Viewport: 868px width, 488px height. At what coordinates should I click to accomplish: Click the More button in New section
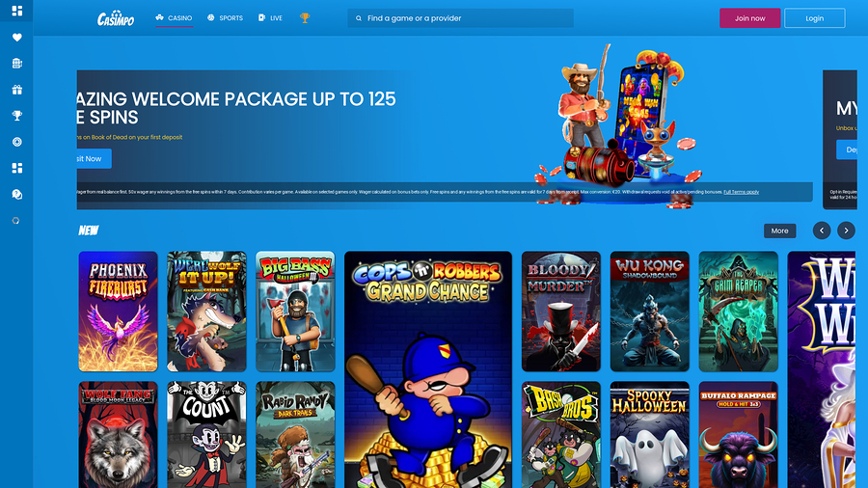tap(779, 230)
